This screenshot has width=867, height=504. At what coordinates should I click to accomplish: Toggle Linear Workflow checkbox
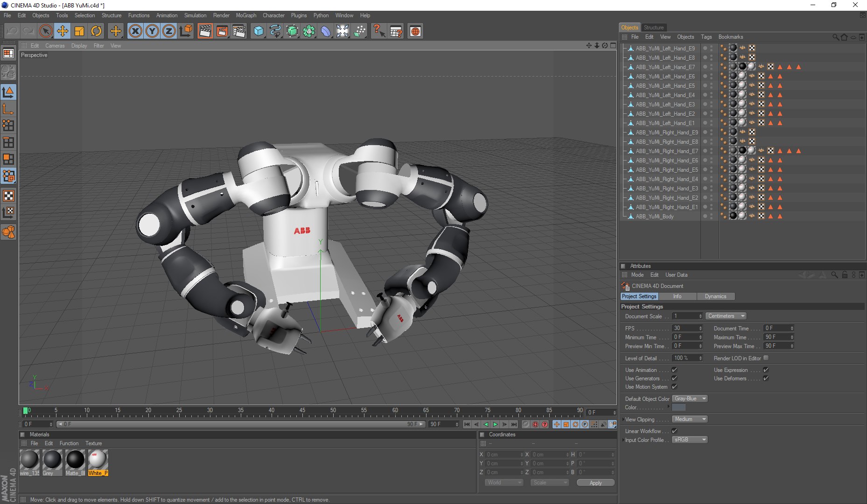(x=674, y=431)
